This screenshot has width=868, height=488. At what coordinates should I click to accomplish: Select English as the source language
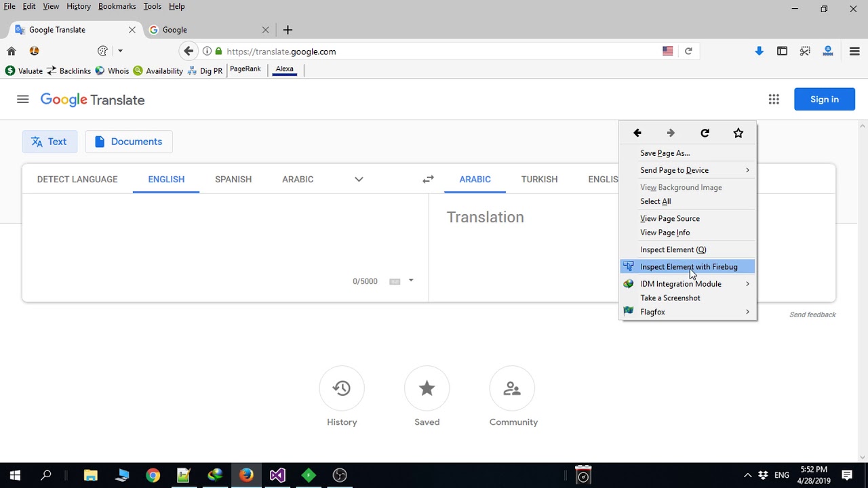coord(166,179)
